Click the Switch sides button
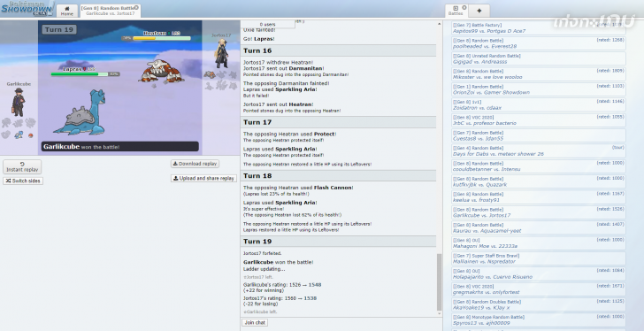Image resolution: width=644 pixels, height=331 pixels. 23,181
